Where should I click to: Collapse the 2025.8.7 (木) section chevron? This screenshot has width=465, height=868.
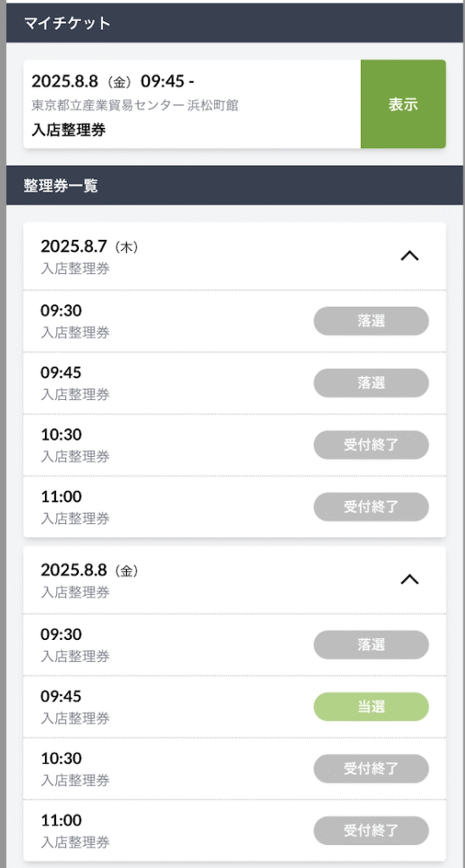click(409, 256)
